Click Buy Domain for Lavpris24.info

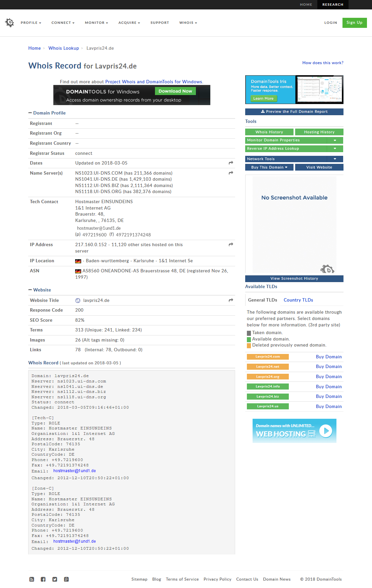329,387
